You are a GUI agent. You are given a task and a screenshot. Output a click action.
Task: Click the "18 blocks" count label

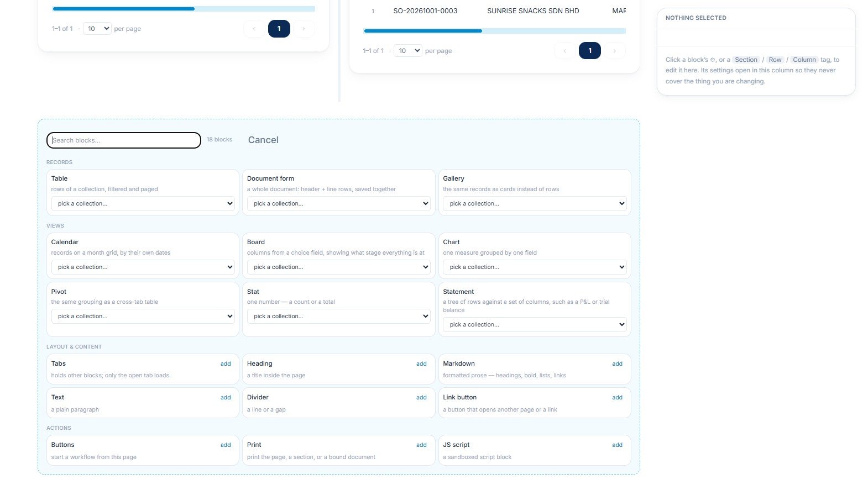(219, 140)
